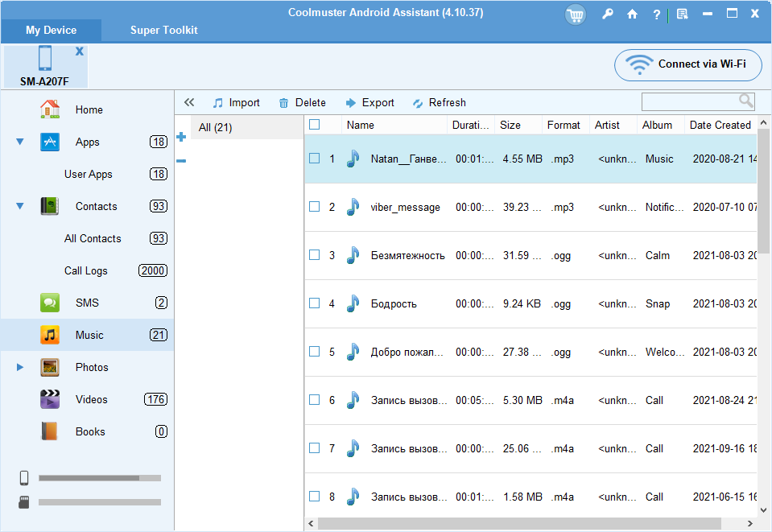Select the All (21) playlist

(247, 127)
